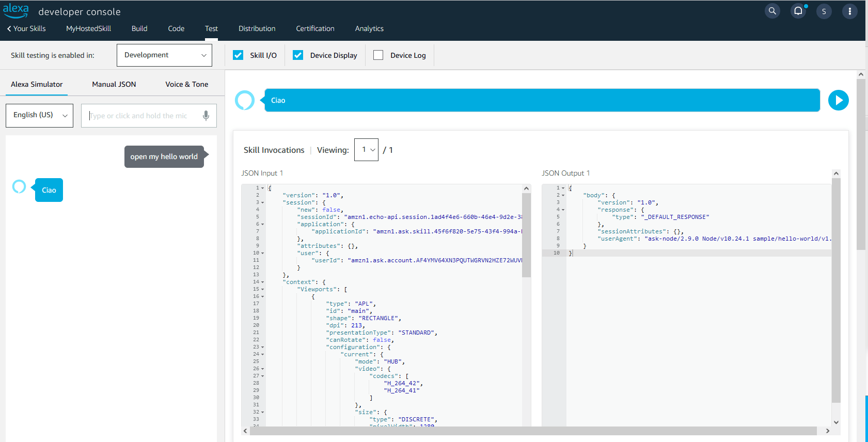The width and height of the screenshot is (868, 442).
Task: Switch to the Manual JSON tab
Action: click(114, 84)
